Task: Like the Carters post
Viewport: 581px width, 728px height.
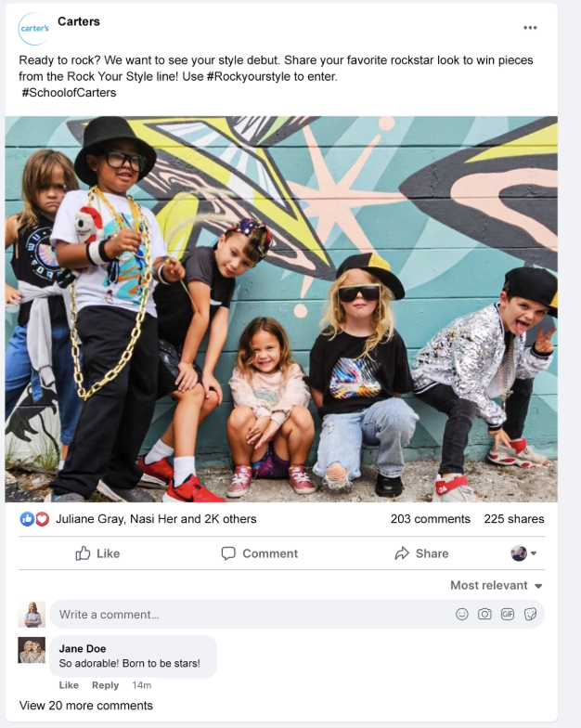Action: point(98,553)
